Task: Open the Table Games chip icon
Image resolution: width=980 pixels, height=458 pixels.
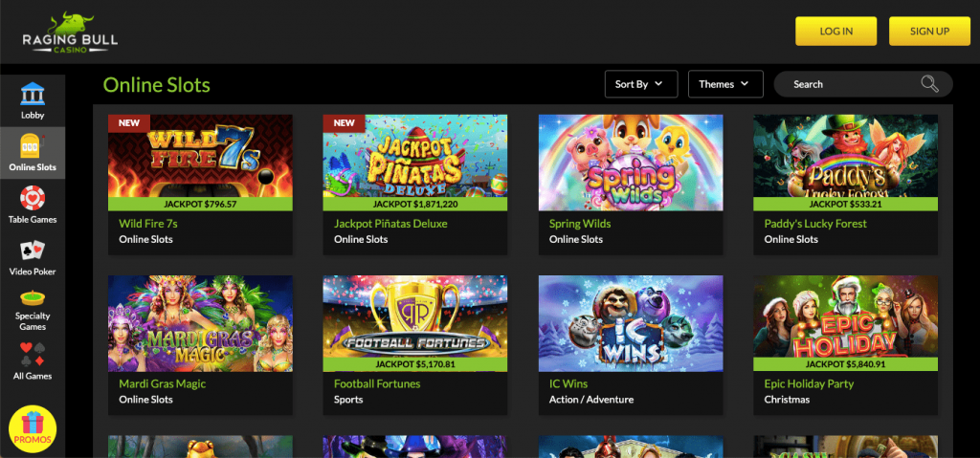Action: pos(33,198)
